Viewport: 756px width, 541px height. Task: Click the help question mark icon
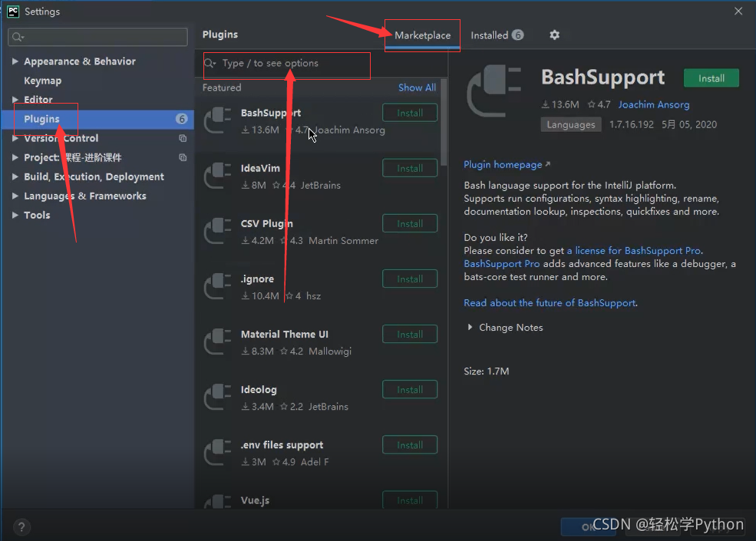pyautogui.click(x=21, y=527)
